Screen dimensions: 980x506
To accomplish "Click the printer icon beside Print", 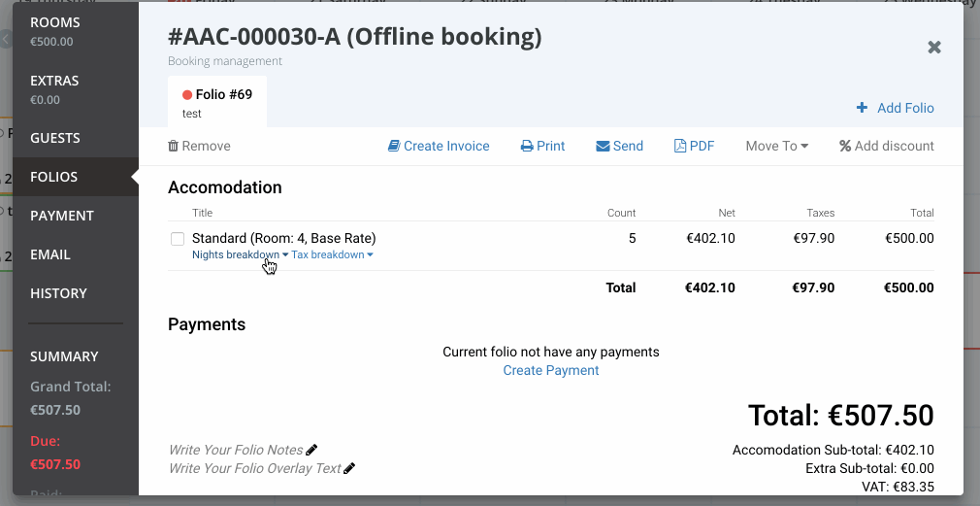I will [x=527, y=146].
